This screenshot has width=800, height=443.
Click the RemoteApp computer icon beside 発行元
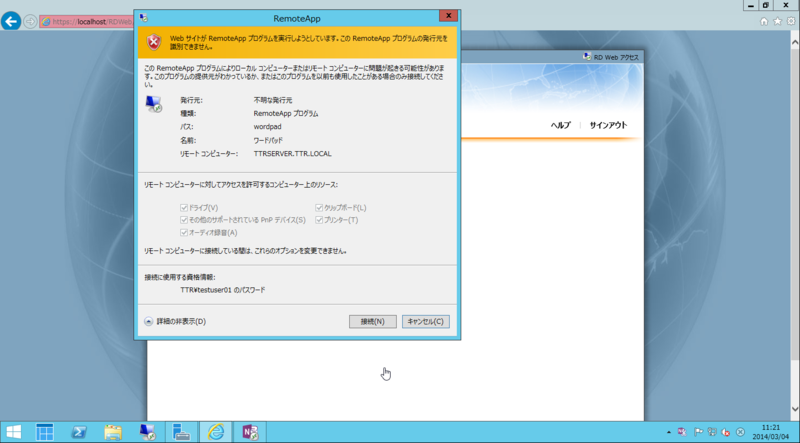pyautogui.click(x=154, y=104)
